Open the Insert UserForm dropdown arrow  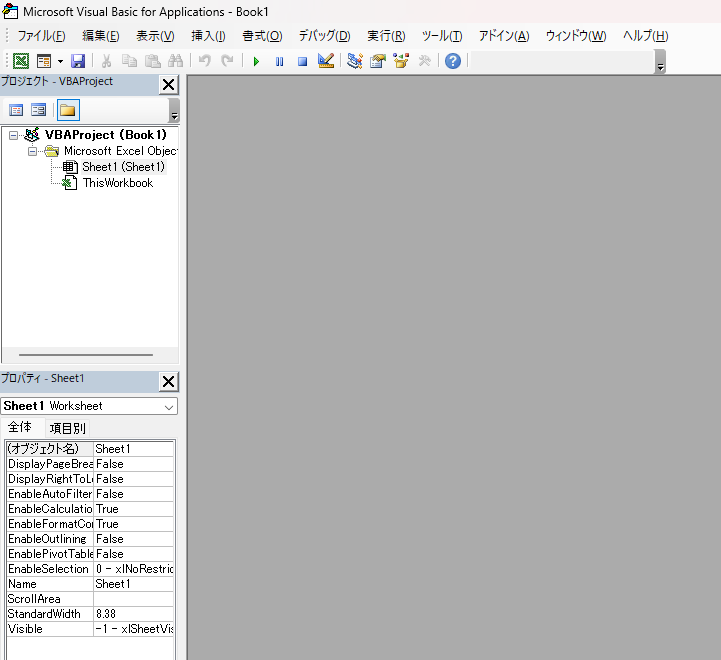coord(60,61)
